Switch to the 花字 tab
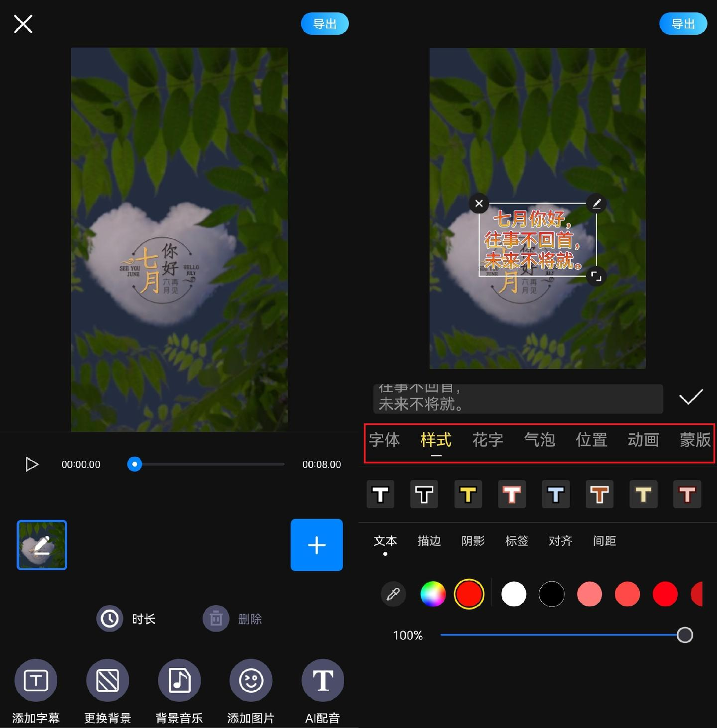Screen dimensions: 717x728 [x=487, y=440]
